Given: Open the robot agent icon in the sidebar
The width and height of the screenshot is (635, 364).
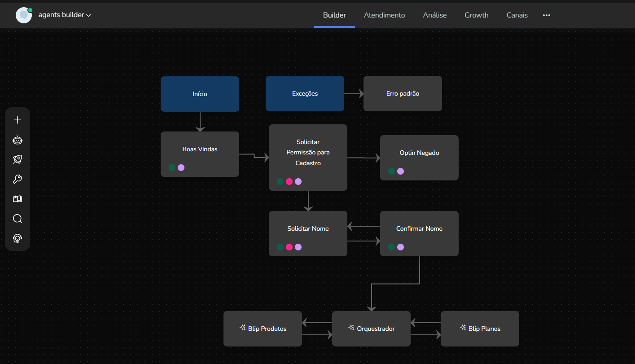Looking at the screenshot, I should [18, 139].
